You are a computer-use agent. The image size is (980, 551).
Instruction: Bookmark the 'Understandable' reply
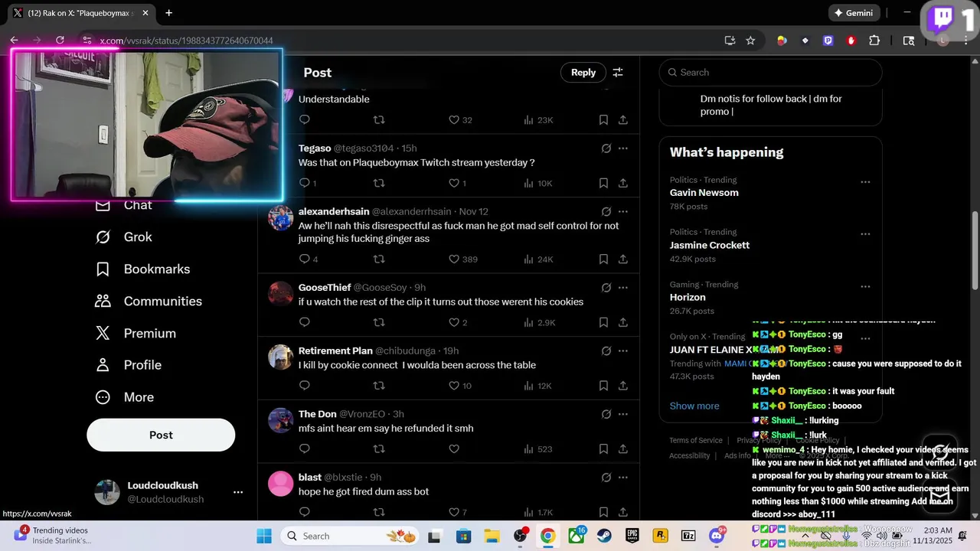coord(603,120)
